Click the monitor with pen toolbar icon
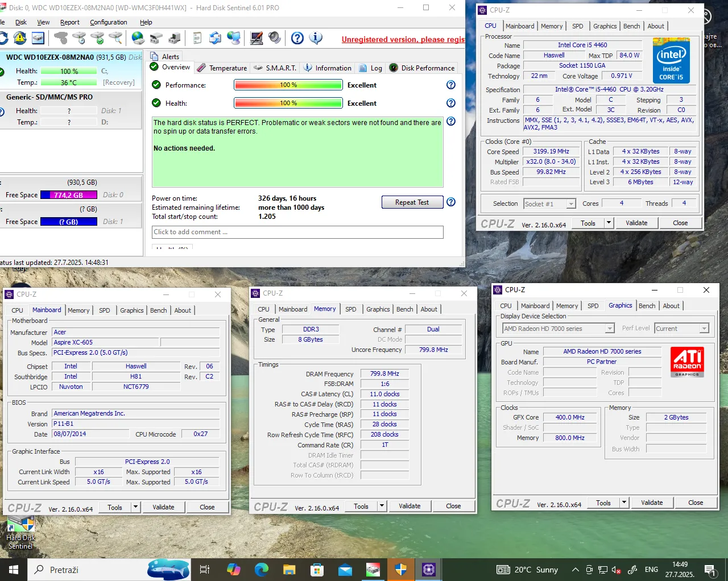 click(257, 38)
